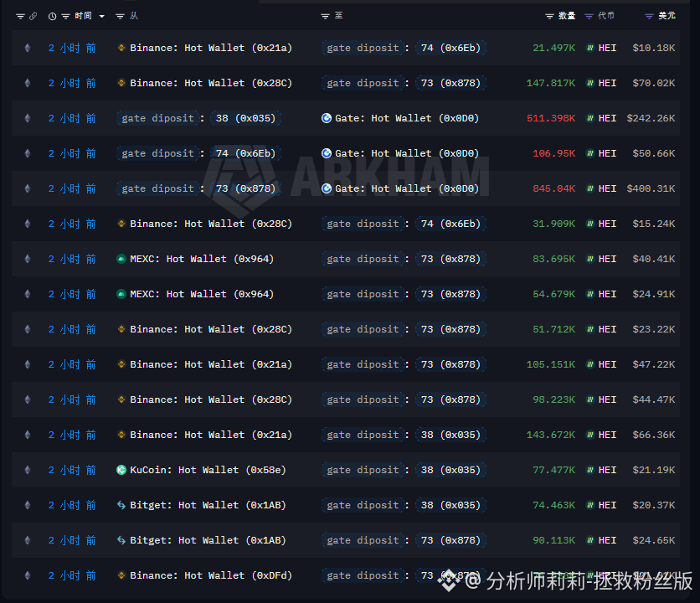Open Bitget: Hot Wallet (0x1AB) in the $20.37K row
The height and width of the screenshot is (603, 700).
208,505
